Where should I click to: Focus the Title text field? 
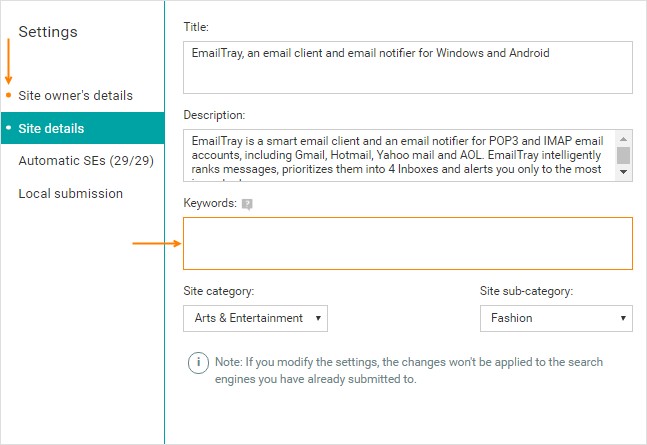(408, 67)
